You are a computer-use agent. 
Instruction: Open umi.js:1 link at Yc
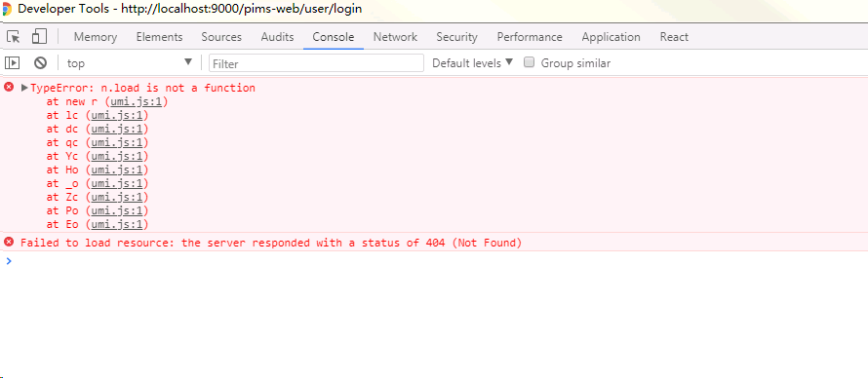click(x=117, y=157)
